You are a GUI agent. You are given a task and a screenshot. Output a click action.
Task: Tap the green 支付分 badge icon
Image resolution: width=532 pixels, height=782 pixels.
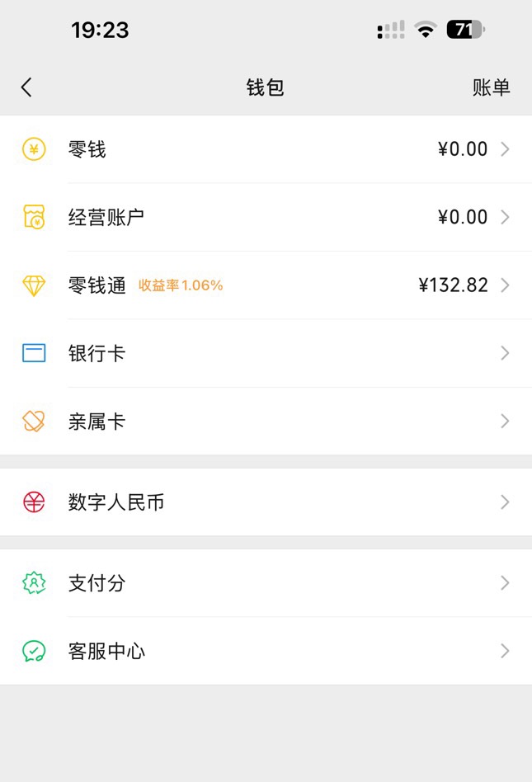click(x=34, y=583)
